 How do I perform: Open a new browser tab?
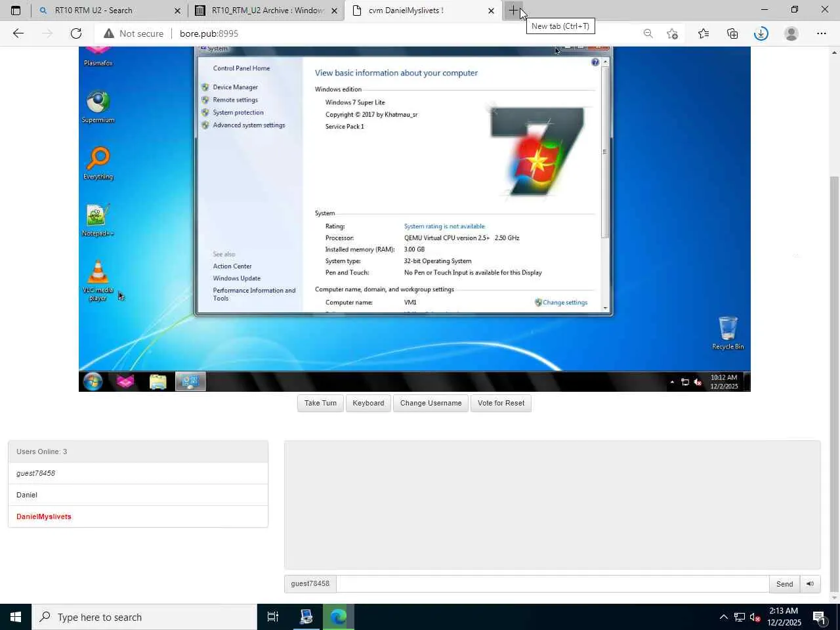coord(513,10)
